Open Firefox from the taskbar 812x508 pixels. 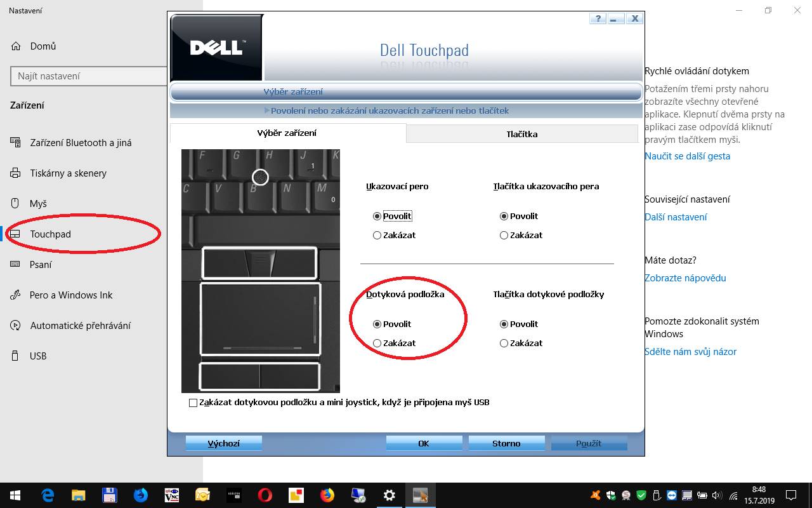click(327, 495)
